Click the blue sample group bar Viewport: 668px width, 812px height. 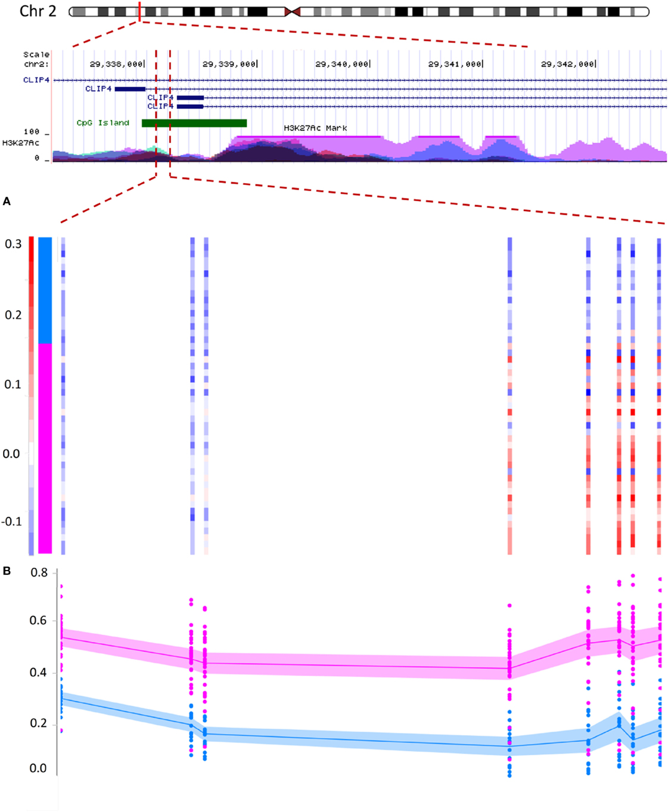tap(45, 290)
